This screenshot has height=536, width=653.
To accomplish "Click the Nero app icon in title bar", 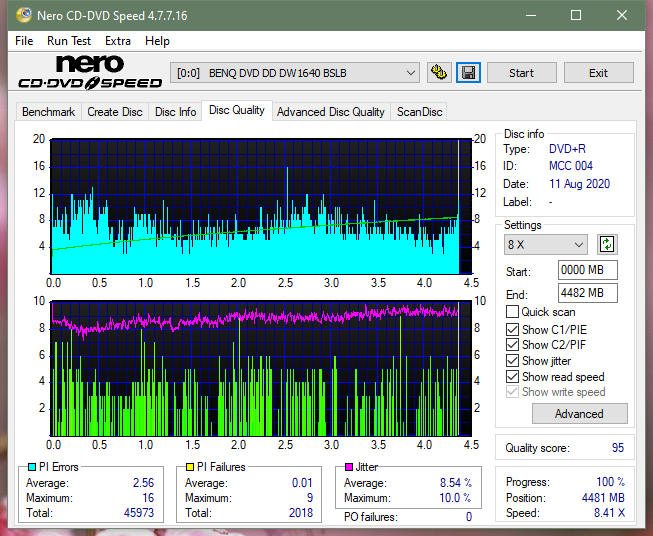I will click(x=24, y=15).
